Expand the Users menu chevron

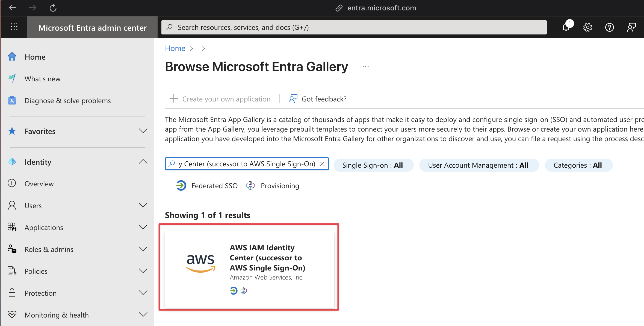(143, 205)
